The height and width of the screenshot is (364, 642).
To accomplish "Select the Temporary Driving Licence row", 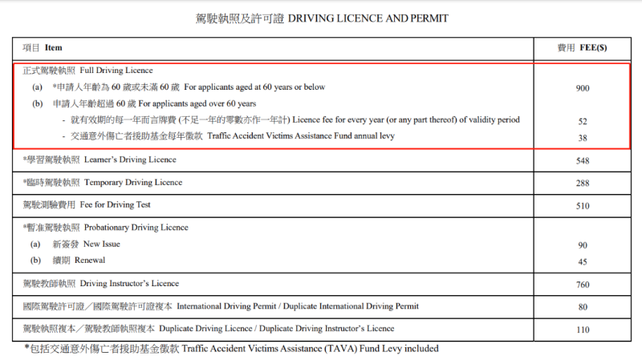I will click(103, 183).
